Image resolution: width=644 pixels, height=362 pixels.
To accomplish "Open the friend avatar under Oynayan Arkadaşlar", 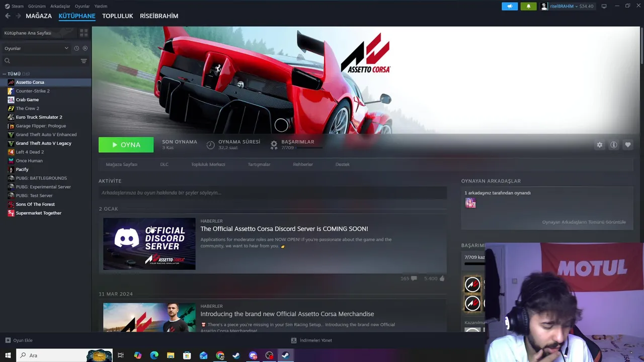I will click(x=470, y=203).
